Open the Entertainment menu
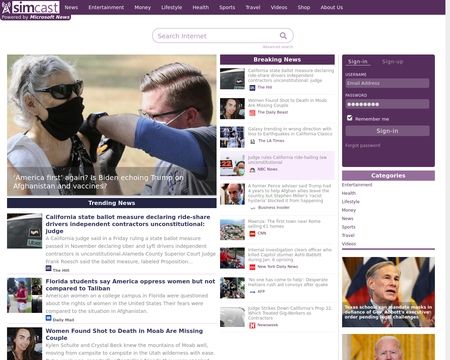The height and width of the screenshot is (360, 450). (106, 7)
